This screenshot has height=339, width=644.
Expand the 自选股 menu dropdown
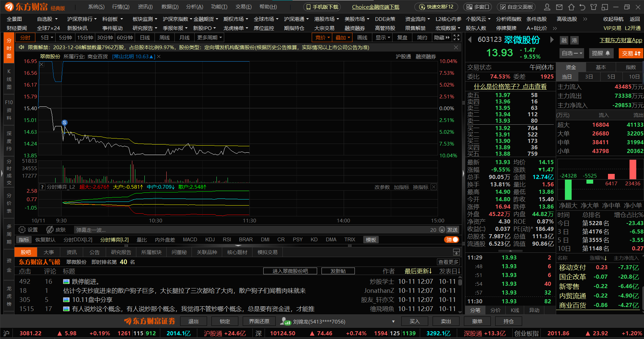(x=56, y=19)
